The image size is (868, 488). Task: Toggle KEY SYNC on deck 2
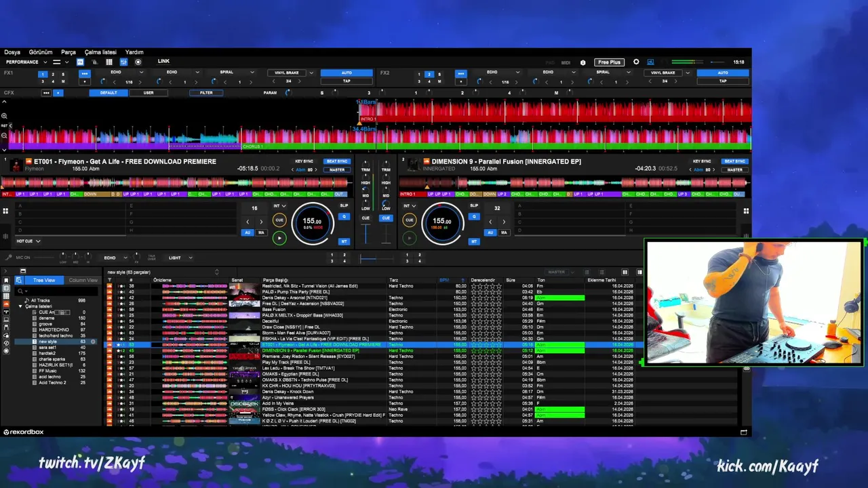pyautogui.click(x=702, y=161)
